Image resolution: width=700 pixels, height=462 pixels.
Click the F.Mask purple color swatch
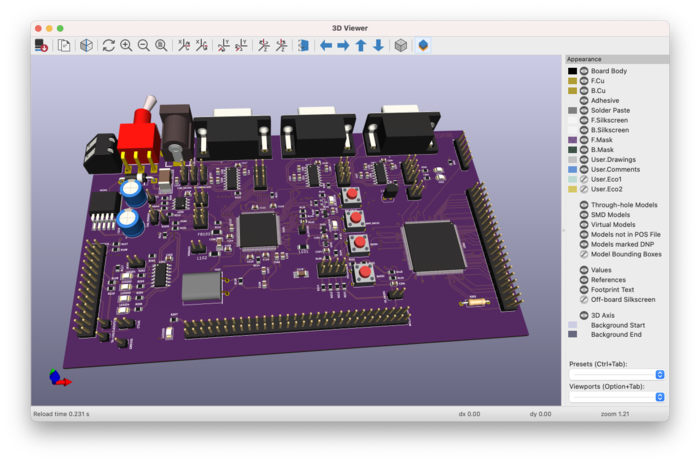coord(572,141)
